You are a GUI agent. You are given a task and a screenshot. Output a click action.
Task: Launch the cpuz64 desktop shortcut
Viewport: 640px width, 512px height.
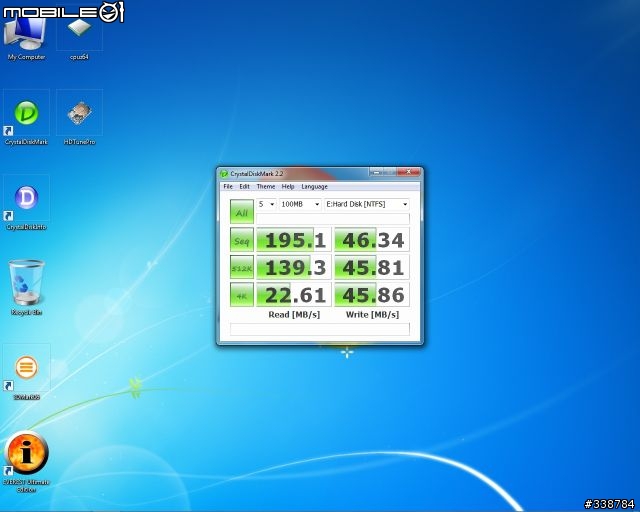(x=79, y=37)
